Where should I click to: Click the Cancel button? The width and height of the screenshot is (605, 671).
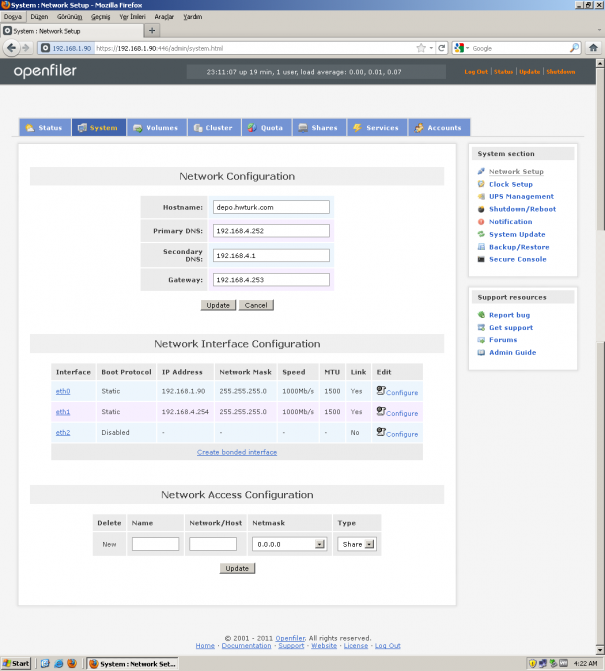[256, 305]
